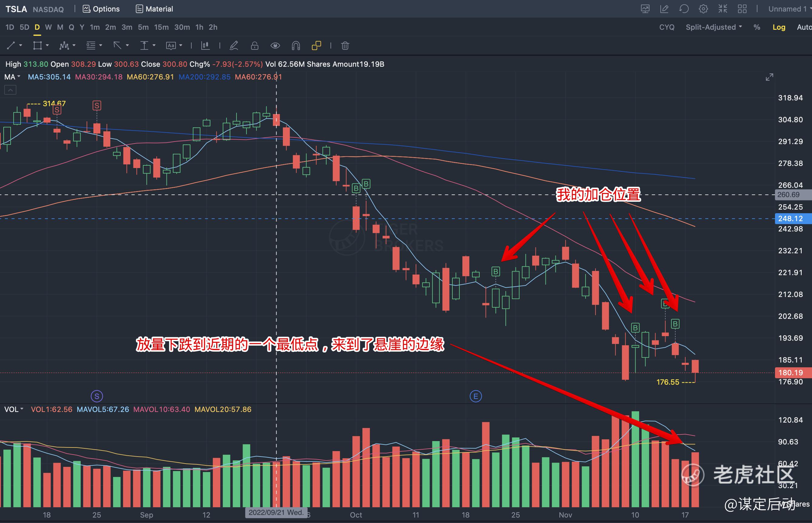
Task: Open the MA indicator dropdown
Action: 12,77
